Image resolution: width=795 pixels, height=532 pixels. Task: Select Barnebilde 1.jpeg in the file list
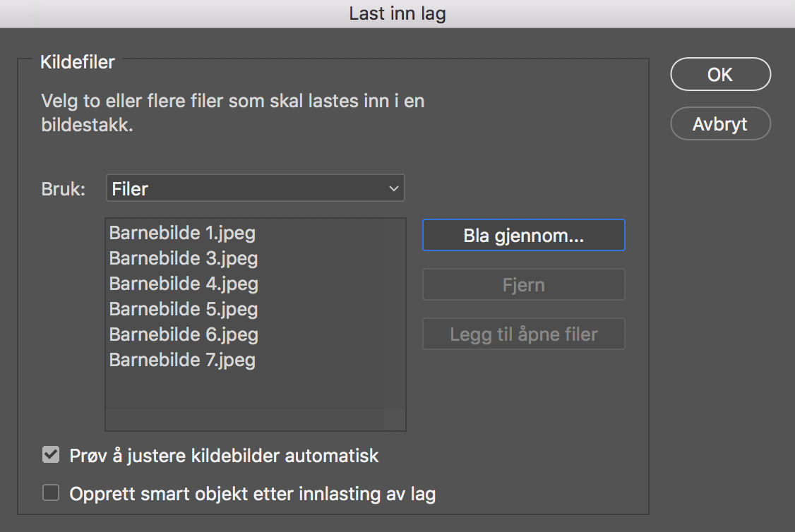point(182,233)
